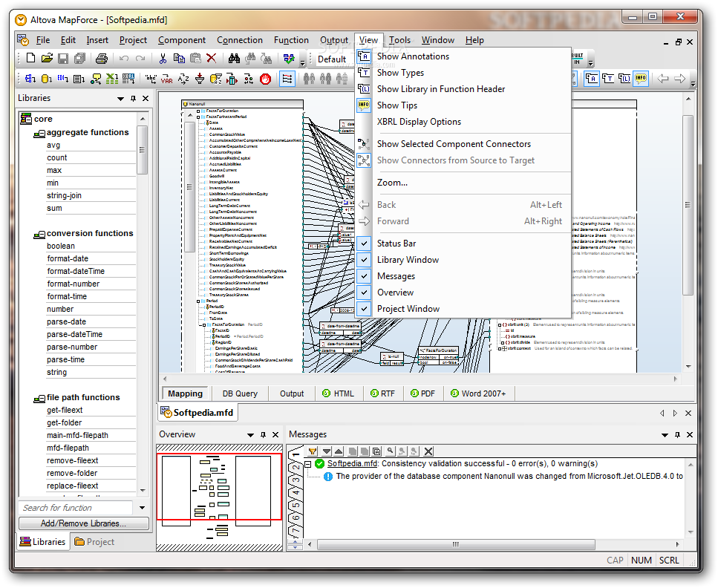718x588 pixels.
Task: Toggle Show Annotations in View menu
Action: (413, 56)
